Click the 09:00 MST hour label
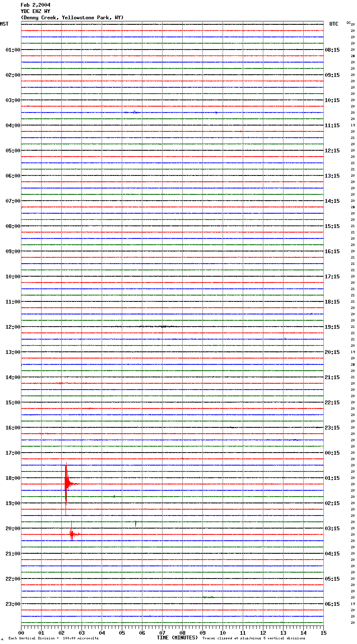 tap(13, 251)
